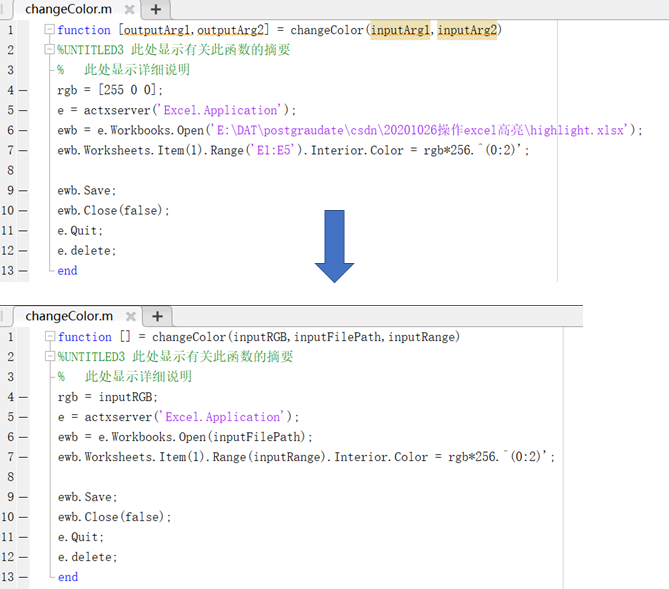
Task: Set a breakpoint on line 11 in the top editor
Action: click(x=23, y=230)
